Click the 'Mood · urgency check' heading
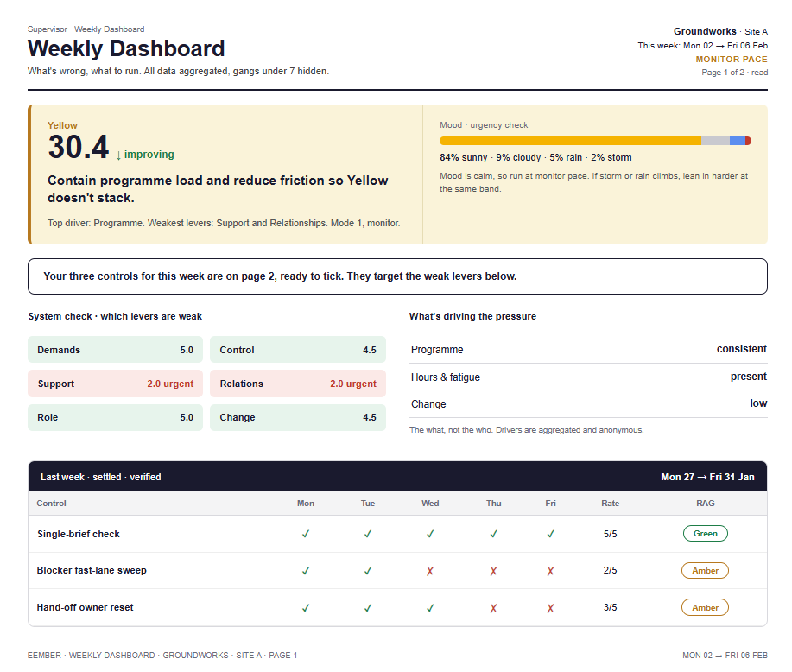 tap(484, 124)
